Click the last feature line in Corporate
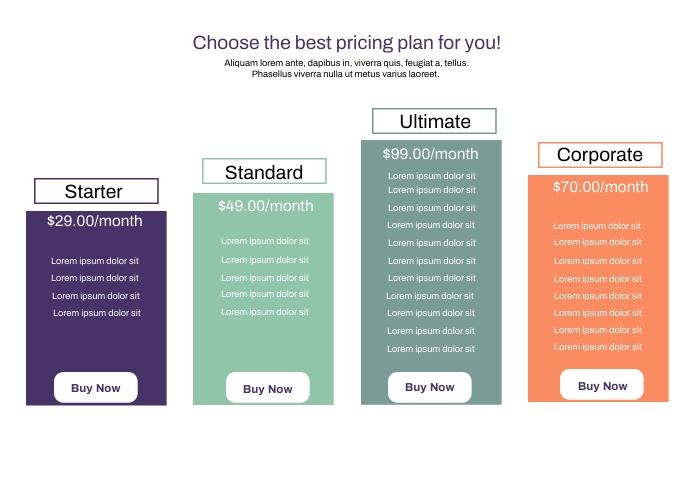The height and width of the screenshot is (489, 693). pyautogui.click(x=598, y=347)
